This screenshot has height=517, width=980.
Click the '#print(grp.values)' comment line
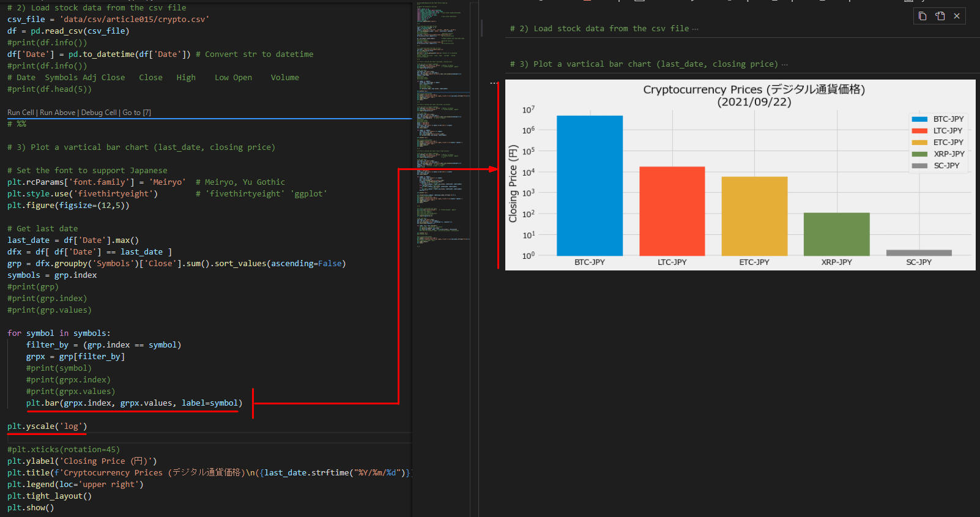tap(50, 310)
